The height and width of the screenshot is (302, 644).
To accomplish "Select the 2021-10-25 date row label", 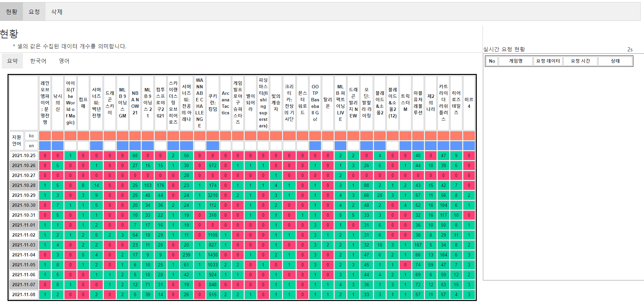I will coord(24,155).
